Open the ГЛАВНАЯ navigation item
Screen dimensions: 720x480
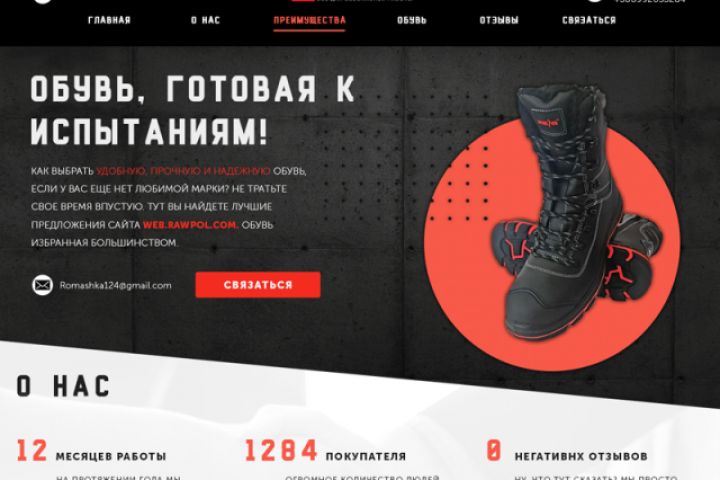[x=109, y=20]
